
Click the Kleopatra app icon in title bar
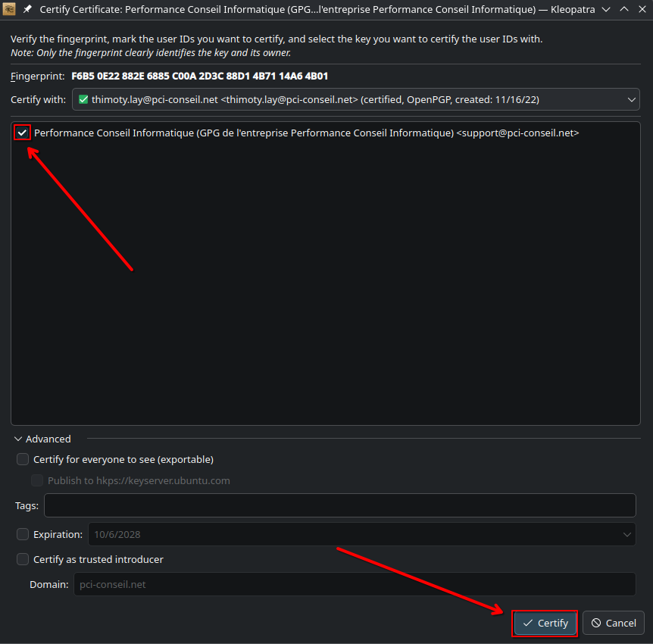[11, 9]
